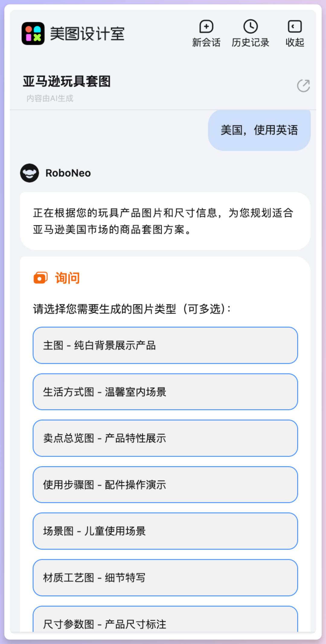Select the 材质工艺图 detail close-up option

click(x=165, y=578)
